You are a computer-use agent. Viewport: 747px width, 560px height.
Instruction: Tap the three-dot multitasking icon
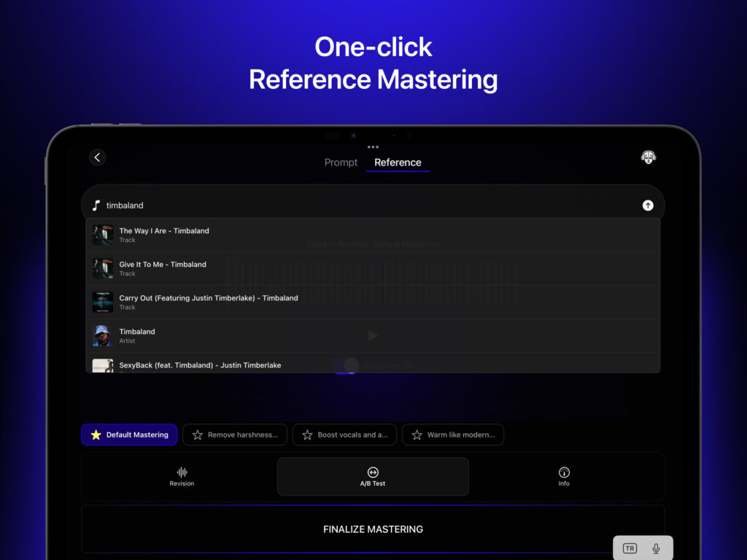click(373, 147)
